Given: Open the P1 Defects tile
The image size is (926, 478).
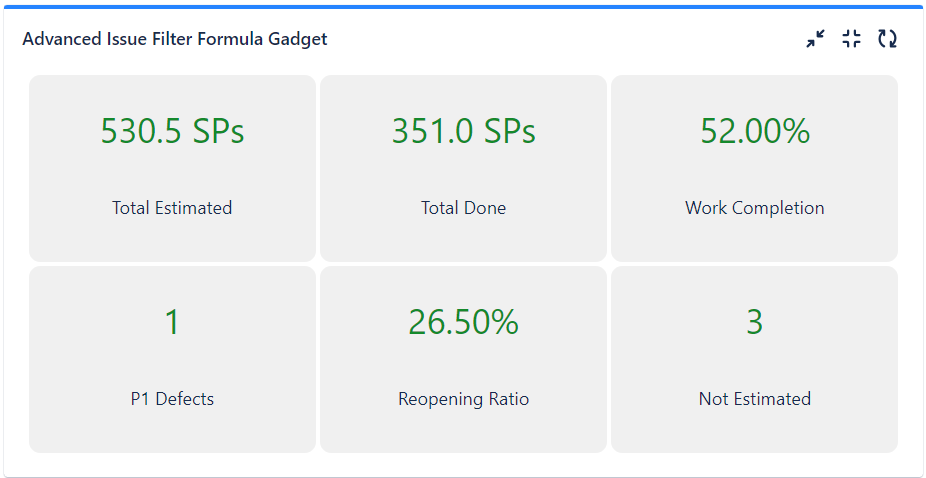Looking at the screenshot, I should pyautogui.click(x=172, y=359).
